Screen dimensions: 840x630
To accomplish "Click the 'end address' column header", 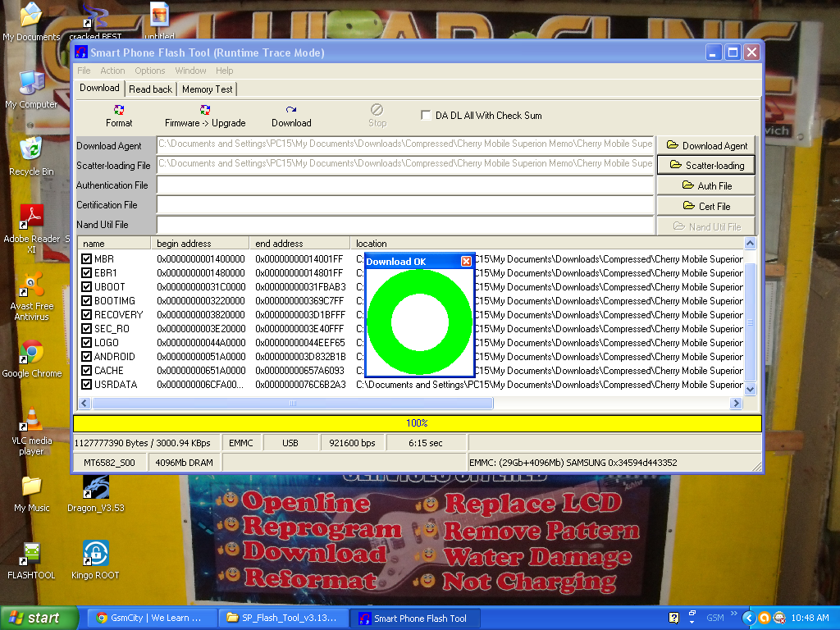I will 299,243.
